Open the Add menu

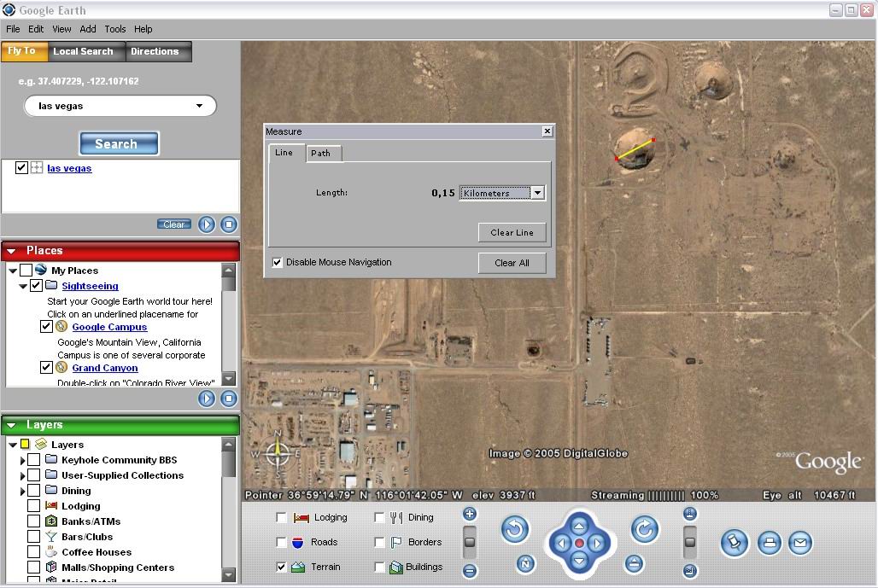point(87,29)
